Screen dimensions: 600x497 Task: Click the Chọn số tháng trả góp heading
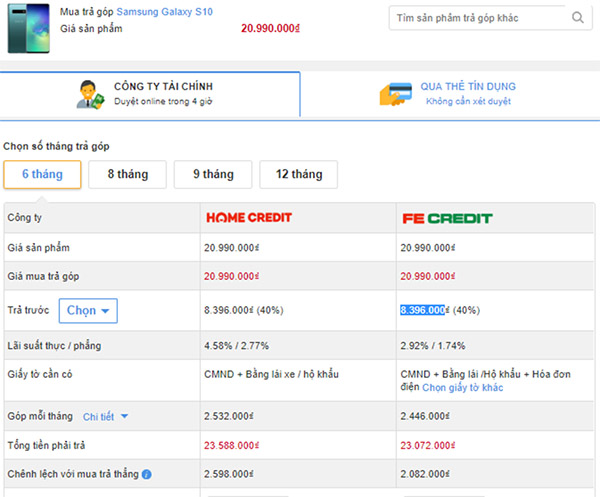click(56, 146)
